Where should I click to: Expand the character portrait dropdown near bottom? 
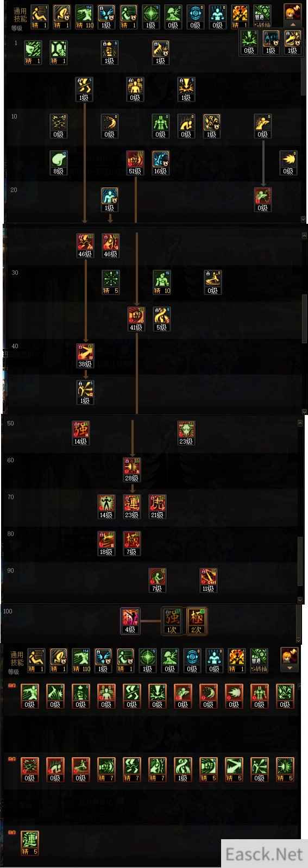point(289,668)
